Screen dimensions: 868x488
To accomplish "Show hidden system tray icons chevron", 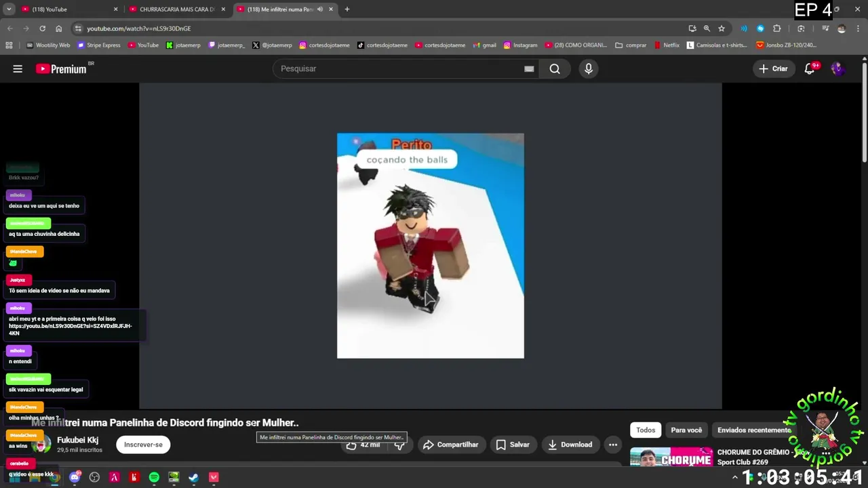I will click(x=734, y=477).
